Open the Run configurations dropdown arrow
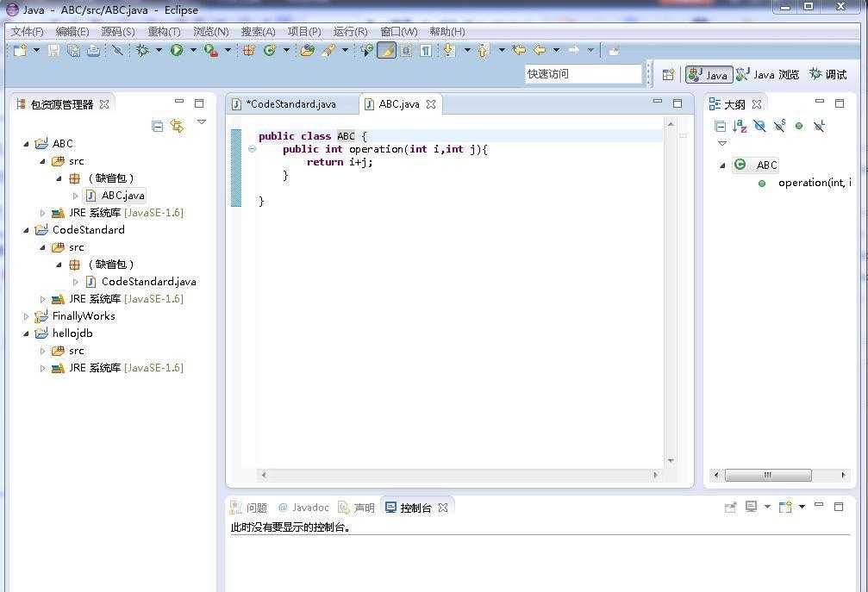This screenshot has height=592, width=868. coord(193,50)
